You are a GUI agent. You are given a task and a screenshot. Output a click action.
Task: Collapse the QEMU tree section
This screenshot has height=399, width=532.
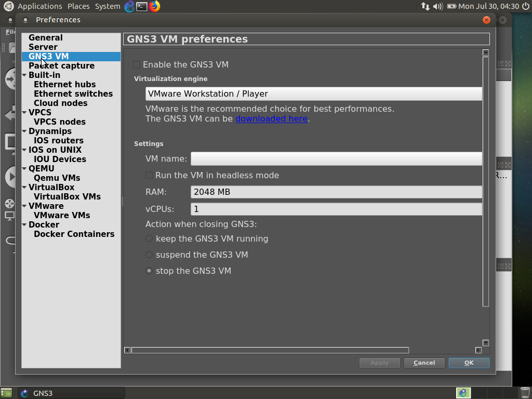(x=24, y=168)
